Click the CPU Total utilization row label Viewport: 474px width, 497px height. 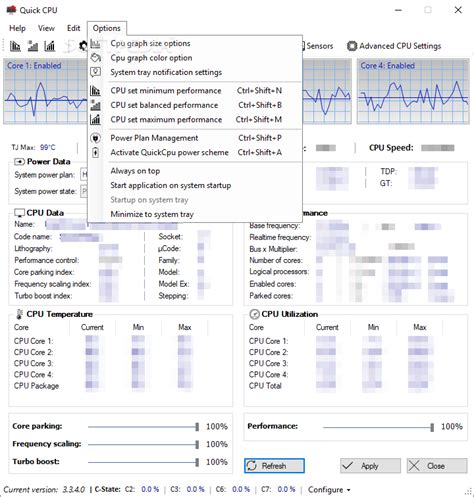(265, 386)
